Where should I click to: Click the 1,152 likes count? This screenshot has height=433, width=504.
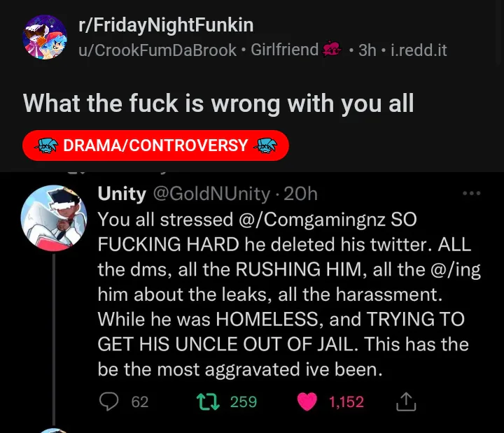coord(346,402)
